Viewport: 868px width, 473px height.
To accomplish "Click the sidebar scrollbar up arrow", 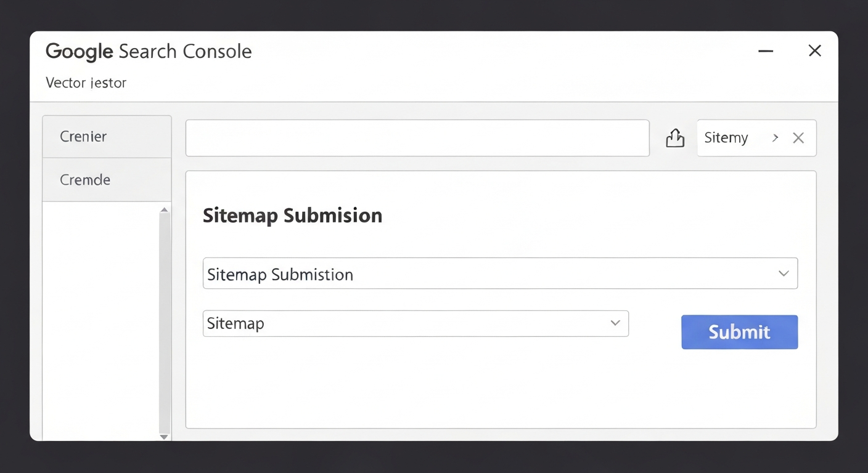I will pos(164,211).
